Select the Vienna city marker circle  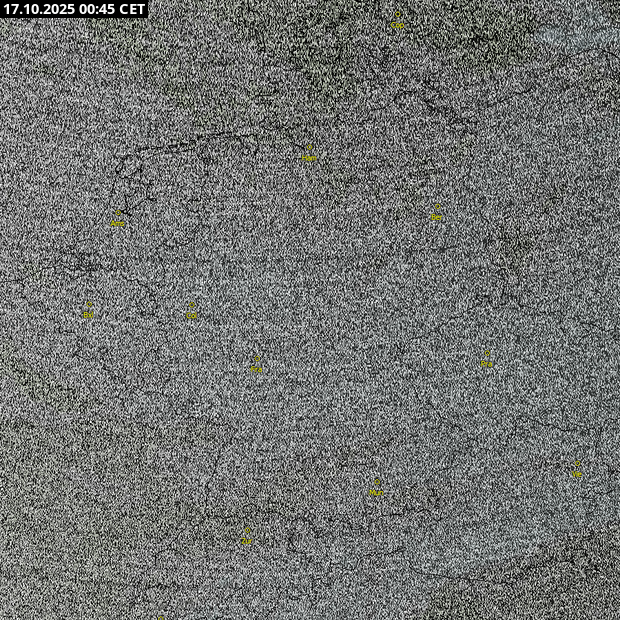tap(577, 465)
